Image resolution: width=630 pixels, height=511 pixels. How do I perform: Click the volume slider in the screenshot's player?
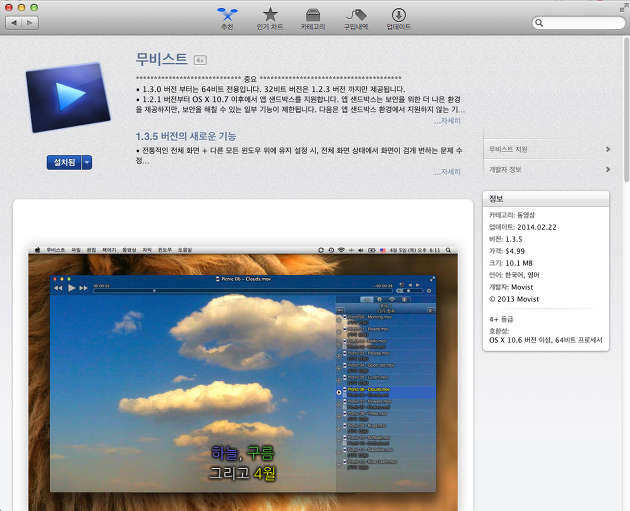409,290
